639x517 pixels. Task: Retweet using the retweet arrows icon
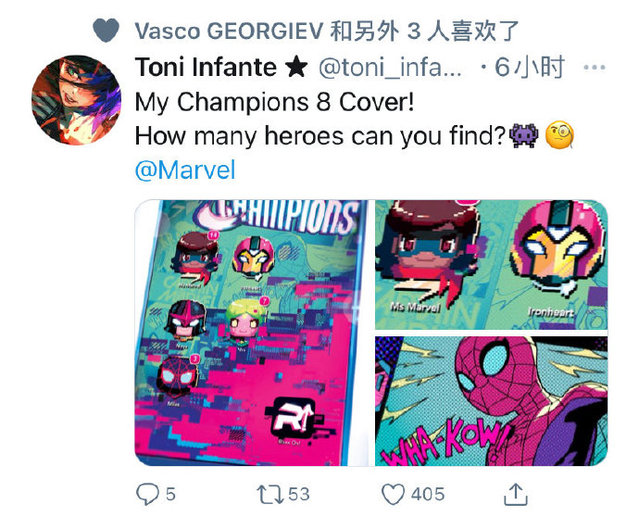point(270,494)
